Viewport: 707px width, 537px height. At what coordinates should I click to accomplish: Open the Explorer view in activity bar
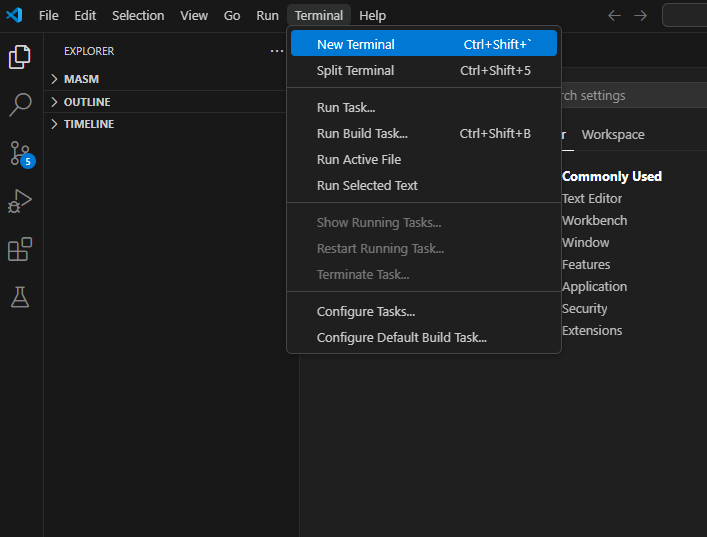20,57
